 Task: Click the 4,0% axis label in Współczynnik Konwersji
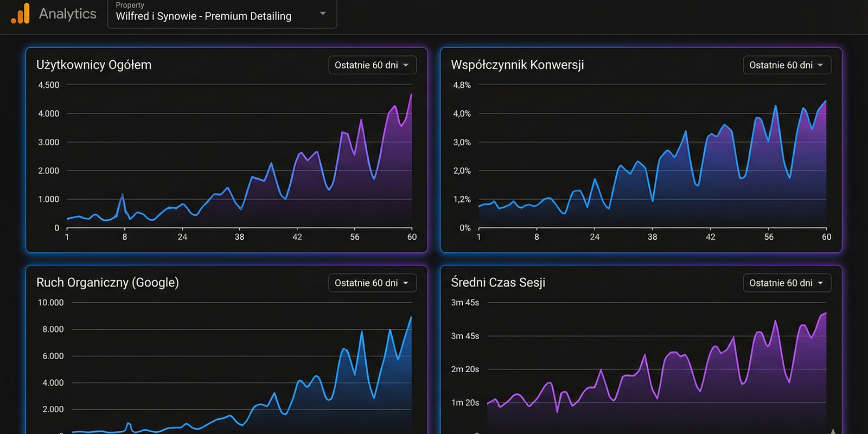(x=462, y=114)
